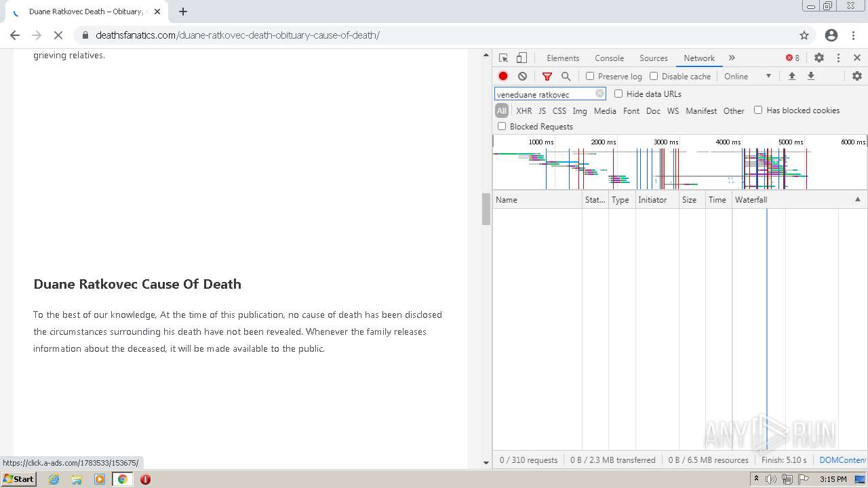Click the clock showing 3:15 PM
Screen dimensions: 868x488
tap(833, 479)
